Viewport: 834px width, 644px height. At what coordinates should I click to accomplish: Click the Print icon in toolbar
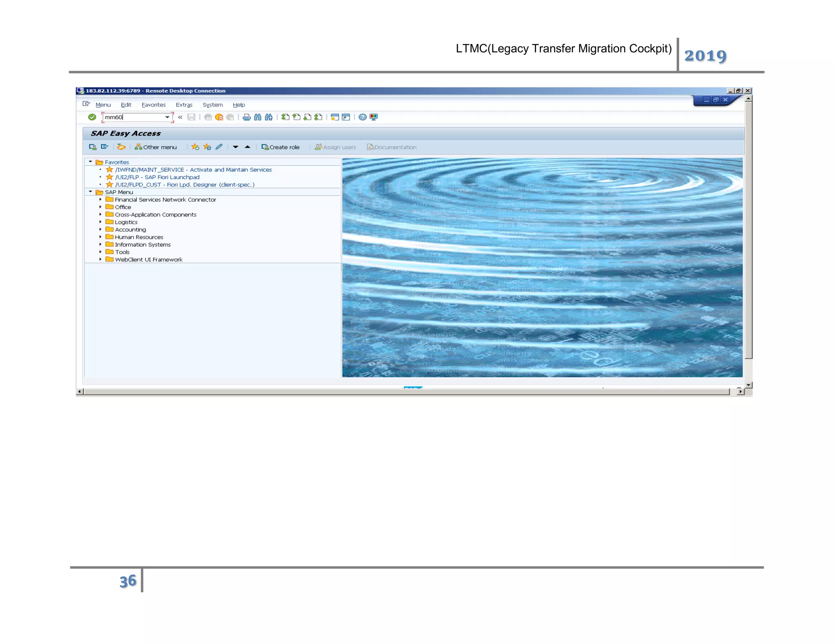246,117
